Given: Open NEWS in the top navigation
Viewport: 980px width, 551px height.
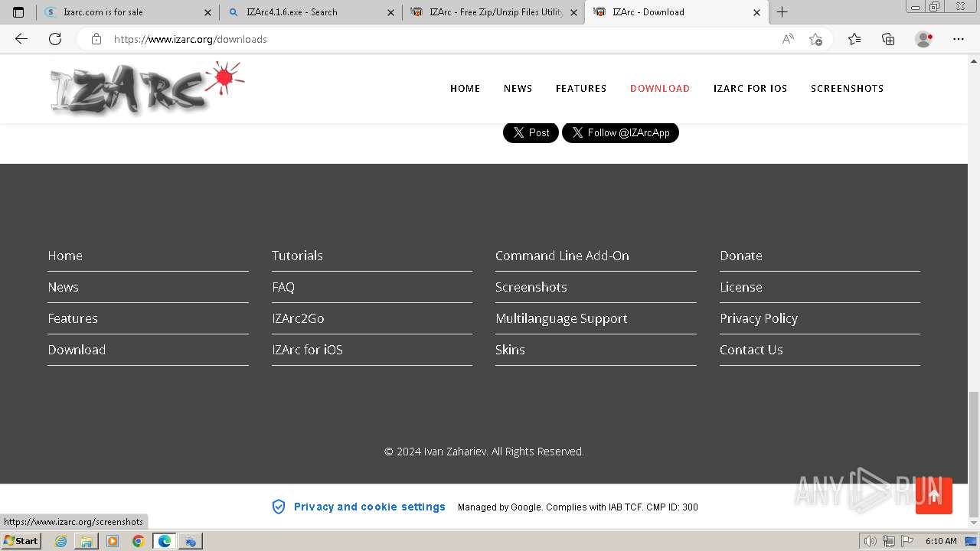Looking at the screenshot, I should 518,89.
